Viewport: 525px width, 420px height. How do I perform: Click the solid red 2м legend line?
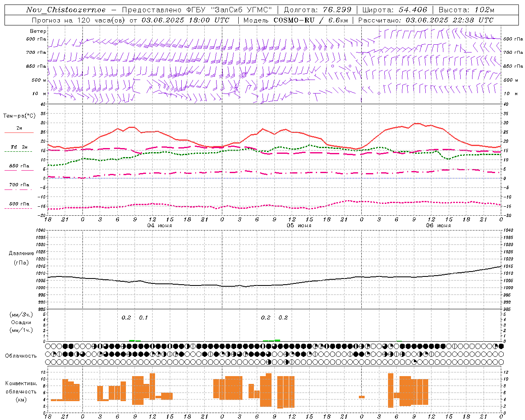pos(19,133)
